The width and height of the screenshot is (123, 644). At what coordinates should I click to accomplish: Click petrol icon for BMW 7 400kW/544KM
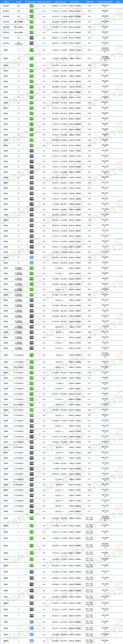[x=32, y=566]
